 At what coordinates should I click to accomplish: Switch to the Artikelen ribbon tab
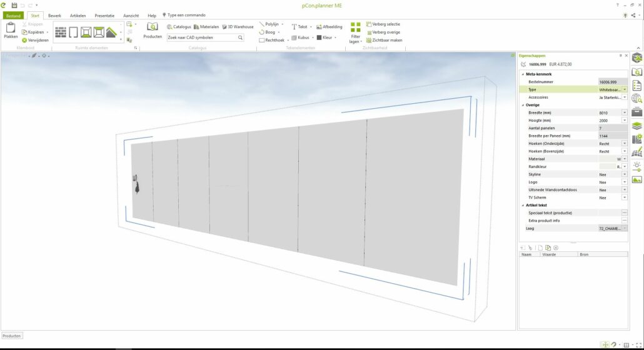(x=78, y=15)
